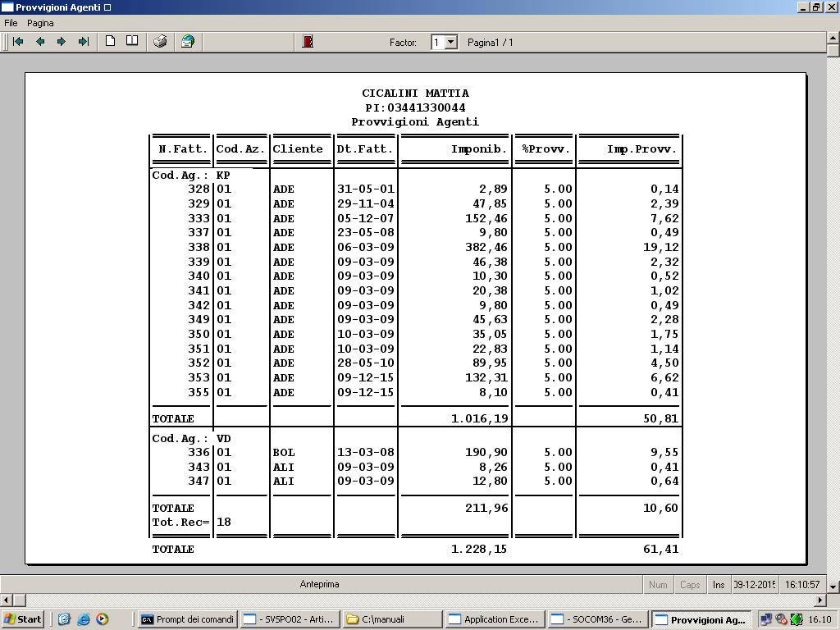Click the grand total 1.228,15
Image resolution: width=840 pixels, height=630 pixels.
tap(479, 549)
